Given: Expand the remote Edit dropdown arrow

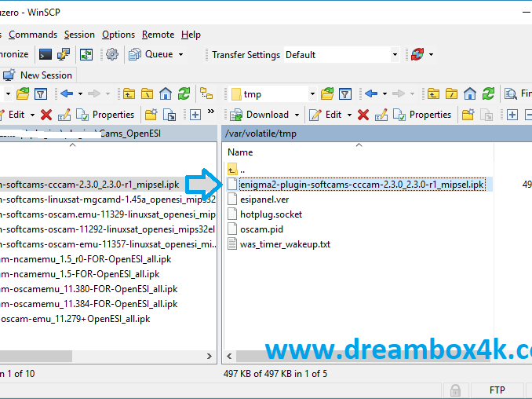Looking at the screenshot, I should (x=349, y=115).
